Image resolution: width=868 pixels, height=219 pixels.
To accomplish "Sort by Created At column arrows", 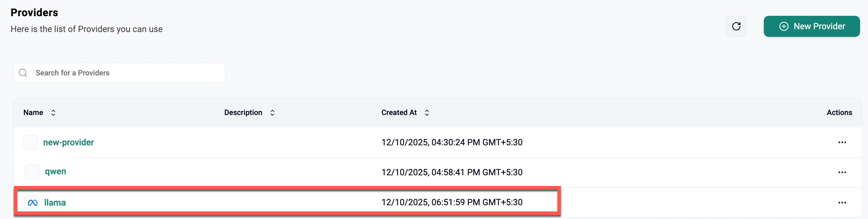I will [427, 113].
